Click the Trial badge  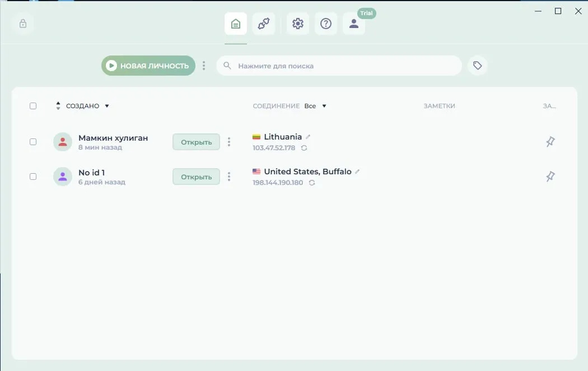(x=366, y=13)
